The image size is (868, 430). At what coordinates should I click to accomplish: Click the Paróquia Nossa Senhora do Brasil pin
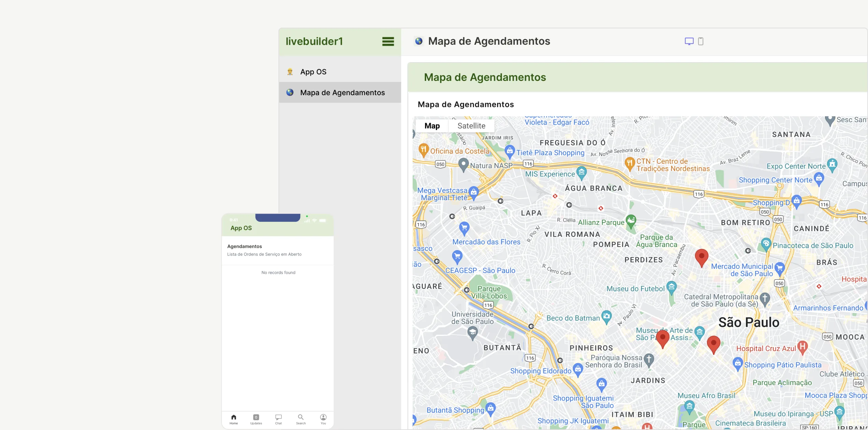pos(649,360)
